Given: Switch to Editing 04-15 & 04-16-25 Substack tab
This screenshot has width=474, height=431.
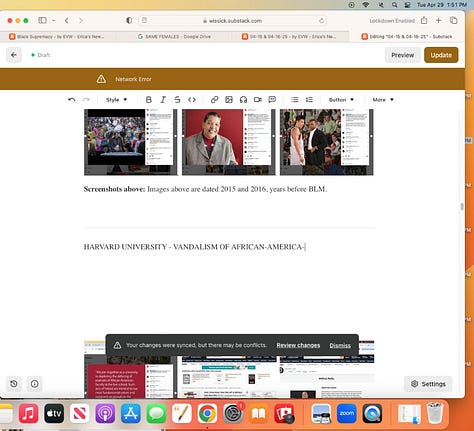Looking at the screenshot, I should 407,36.
